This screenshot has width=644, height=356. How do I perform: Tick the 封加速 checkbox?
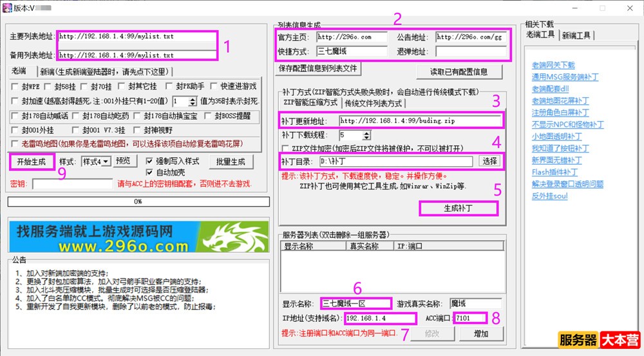[x=15, y=101]
